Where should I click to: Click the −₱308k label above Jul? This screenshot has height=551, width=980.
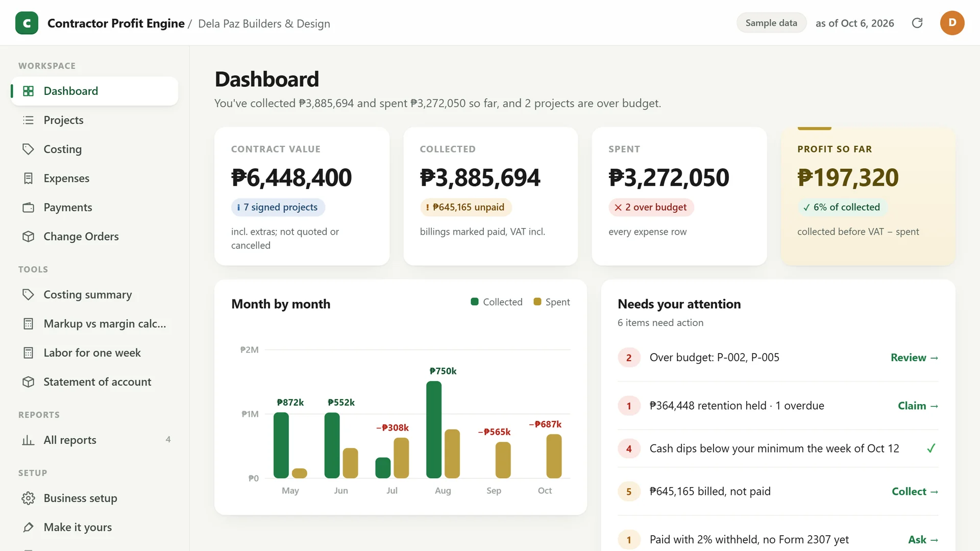click(x=392, y=428)
